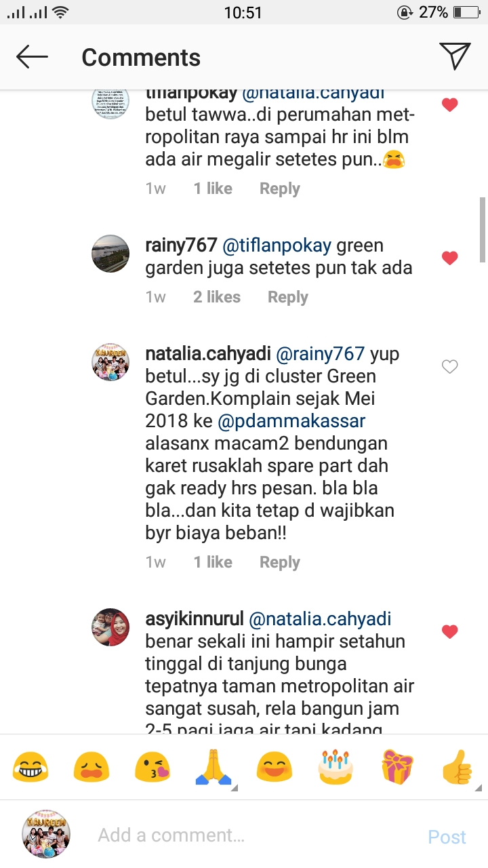
Task: Insert the birthday cake emoji
Action: click(x=335, y=768)
